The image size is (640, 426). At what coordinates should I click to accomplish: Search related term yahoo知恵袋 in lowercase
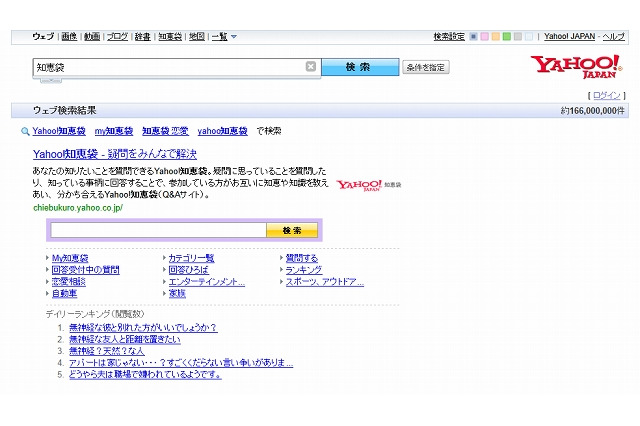222,131
